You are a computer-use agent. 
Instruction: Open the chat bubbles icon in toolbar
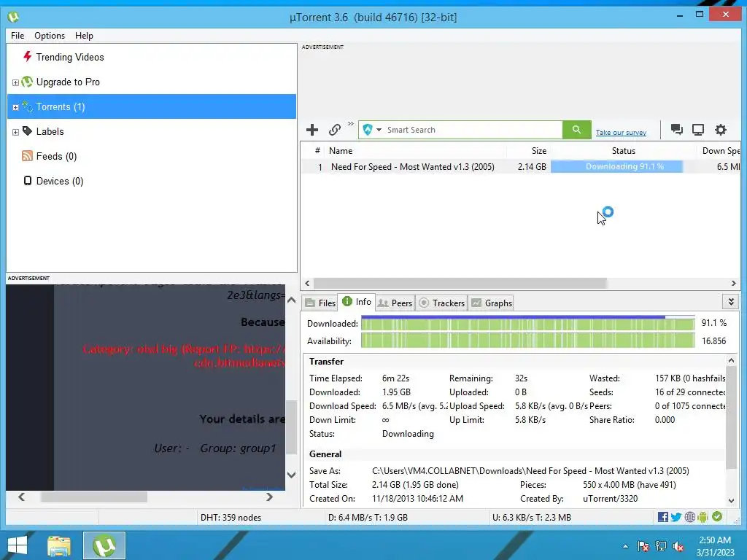(676, 130)
